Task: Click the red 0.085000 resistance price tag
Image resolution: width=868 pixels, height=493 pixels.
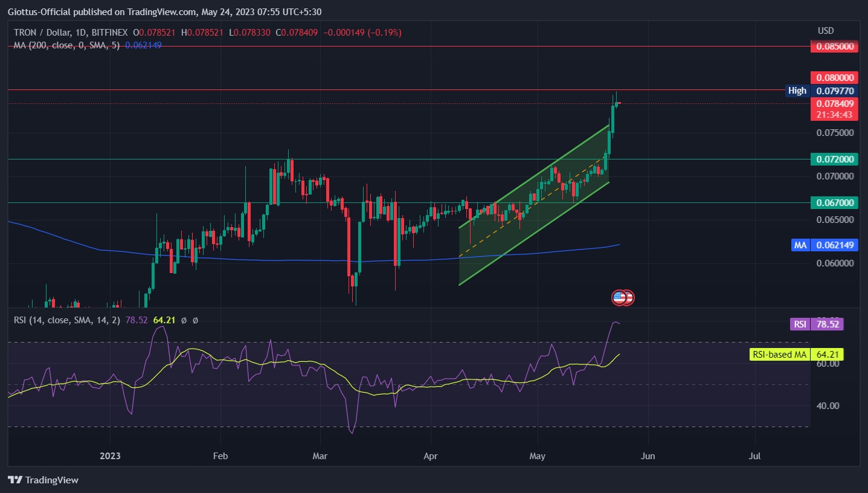Action: [834, 47]
